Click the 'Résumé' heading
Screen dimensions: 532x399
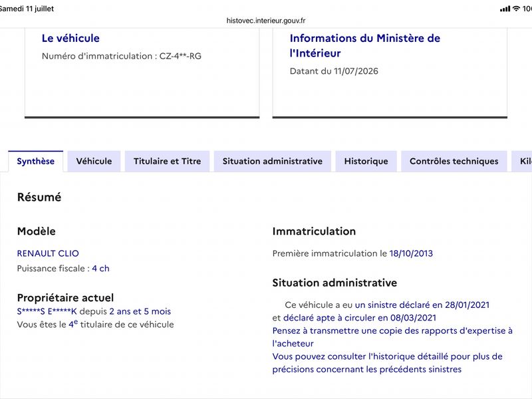[39, 197]
